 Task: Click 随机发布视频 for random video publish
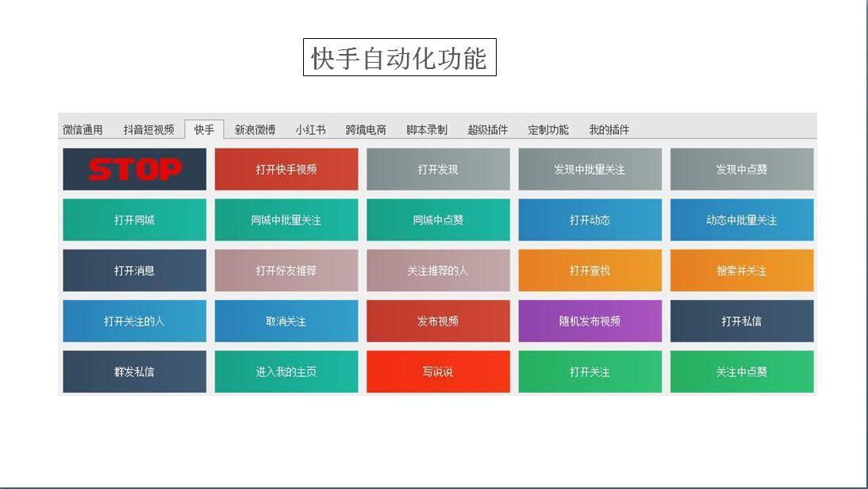[x=589, y=321]
